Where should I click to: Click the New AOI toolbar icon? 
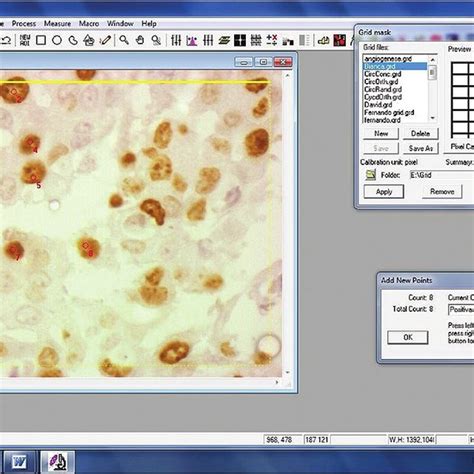25,40
